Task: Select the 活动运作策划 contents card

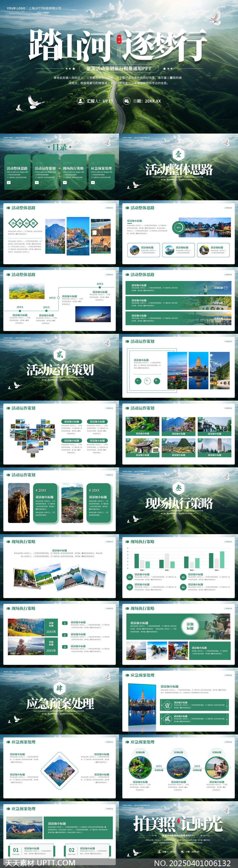Action: [x=45, y=172]
